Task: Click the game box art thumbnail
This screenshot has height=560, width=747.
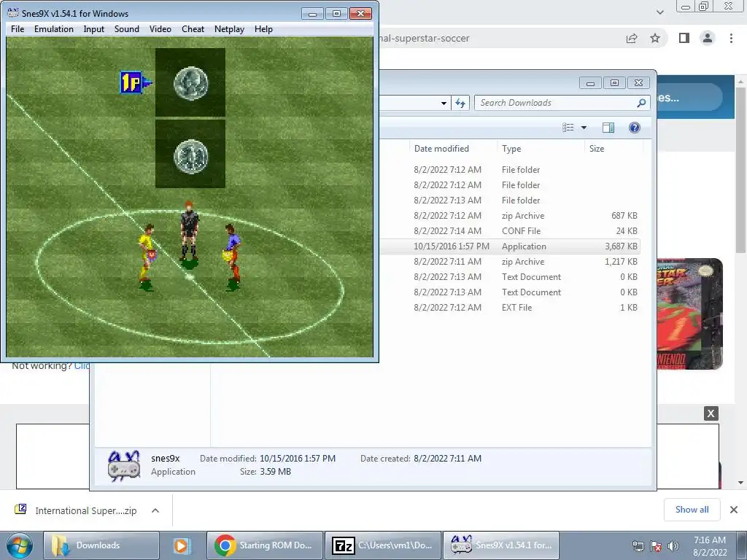Action: click(x=689, y=314)
